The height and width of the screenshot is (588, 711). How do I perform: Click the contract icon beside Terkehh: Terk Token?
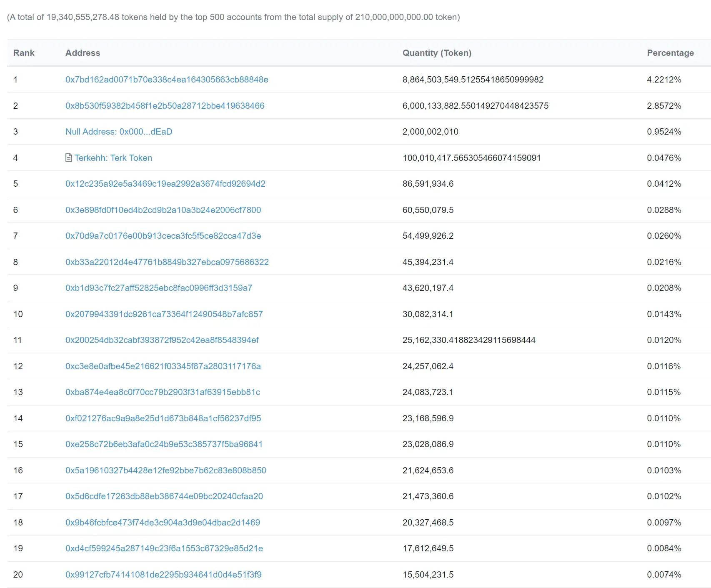click(x=69, y=158)
